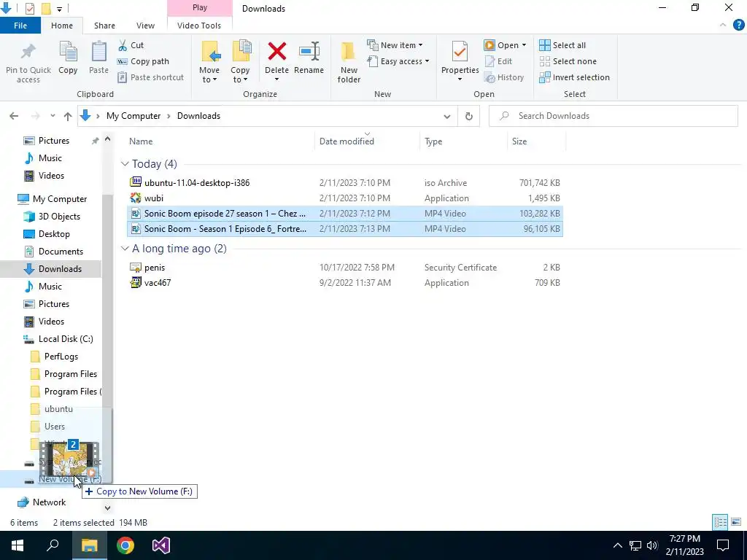Image resolution: width=747 pixels, height=560 pixels.
Task: Switch to Details view layout icon
Action: 720,522
